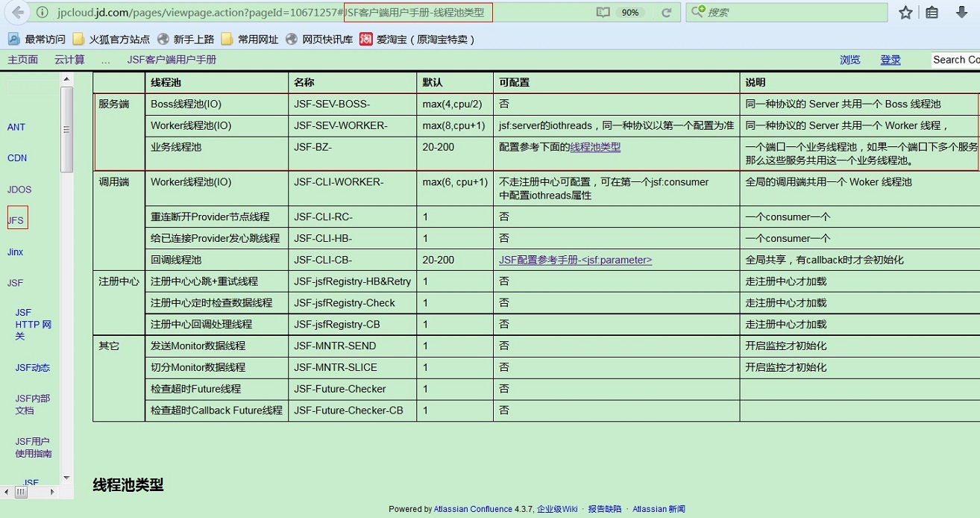The width and height of the screenshot is (980, 518).
Task: Open JSF客户端用户手册 breadcrumb link
Action: click(172, 60)
